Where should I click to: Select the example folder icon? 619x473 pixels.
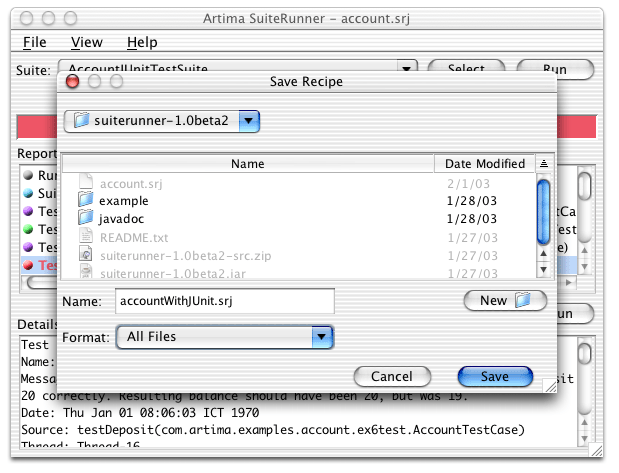(x=86, y=199)
